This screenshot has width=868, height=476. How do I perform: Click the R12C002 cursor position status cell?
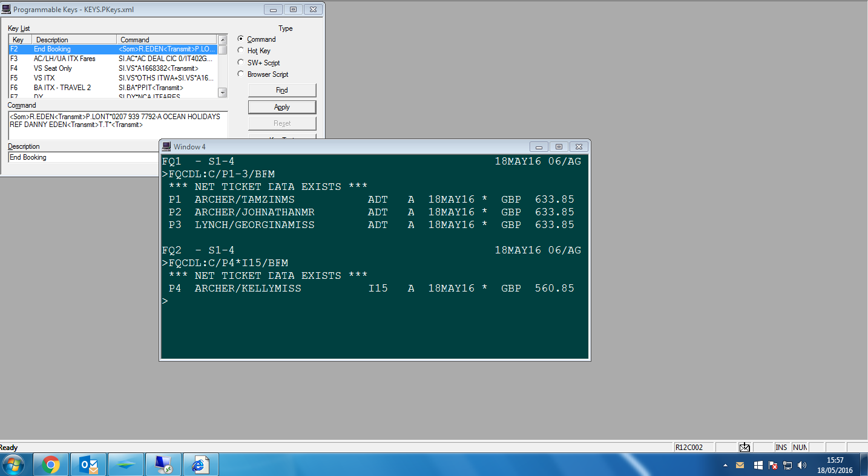coord(694,448)
